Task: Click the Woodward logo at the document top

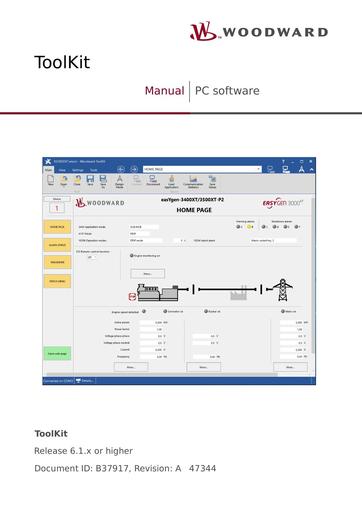Action: pos(259,31)
